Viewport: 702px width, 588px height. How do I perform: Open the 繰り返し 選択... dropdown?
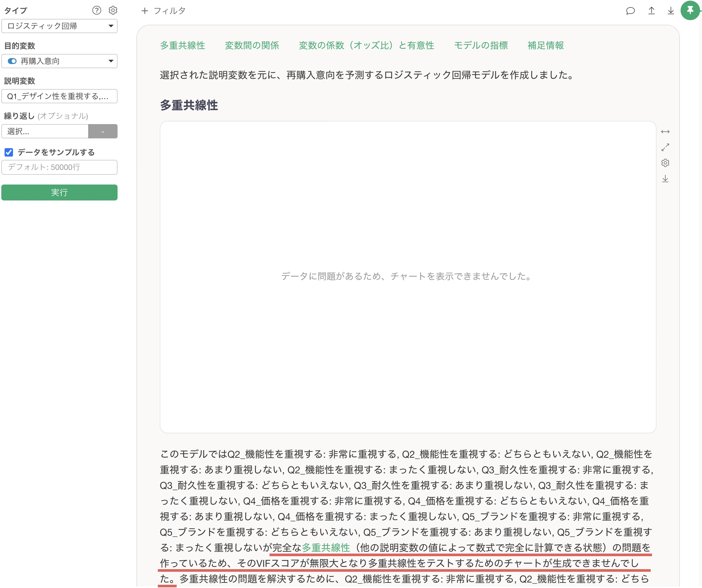coord(45,132)
